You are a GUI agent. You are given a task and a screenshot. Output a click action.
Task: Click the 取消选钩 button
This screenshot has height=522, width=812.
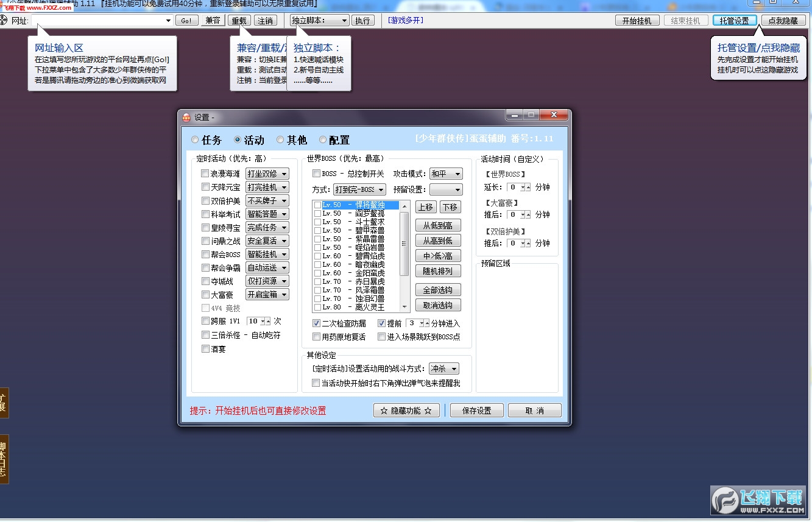(x=438, y=305)
